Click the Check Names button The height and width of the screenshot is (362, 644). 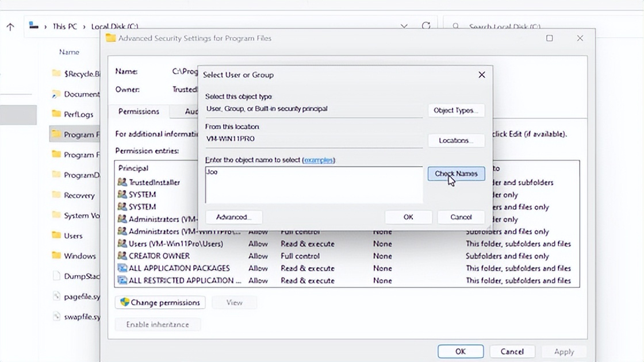pos(456,174)
